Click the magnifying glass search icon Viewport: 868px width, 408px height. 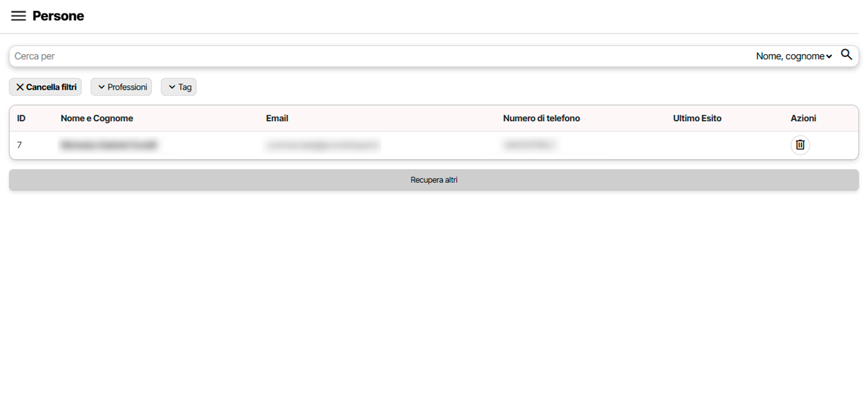click(846, 55)
